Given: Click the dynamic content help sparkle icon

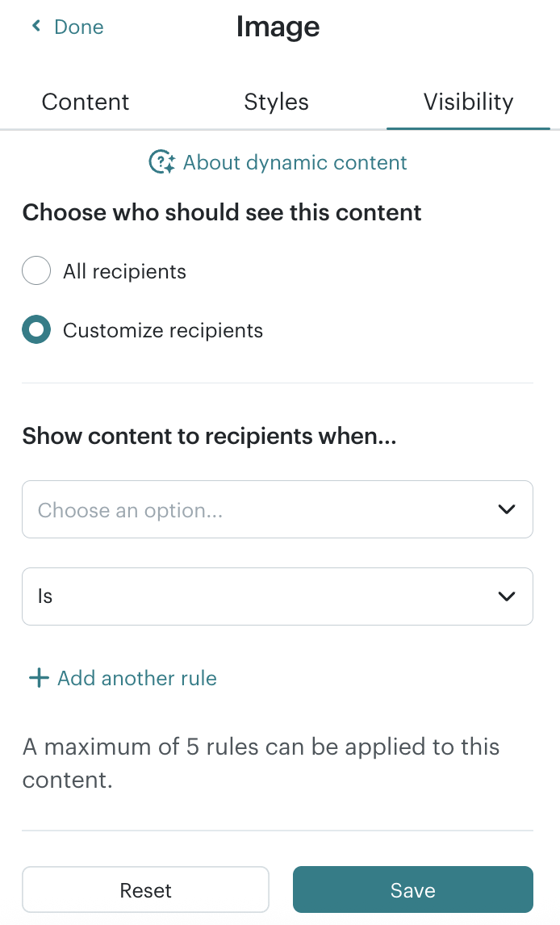Looking at the screenshot, I should pyautogui.click(x=162, y=162).
